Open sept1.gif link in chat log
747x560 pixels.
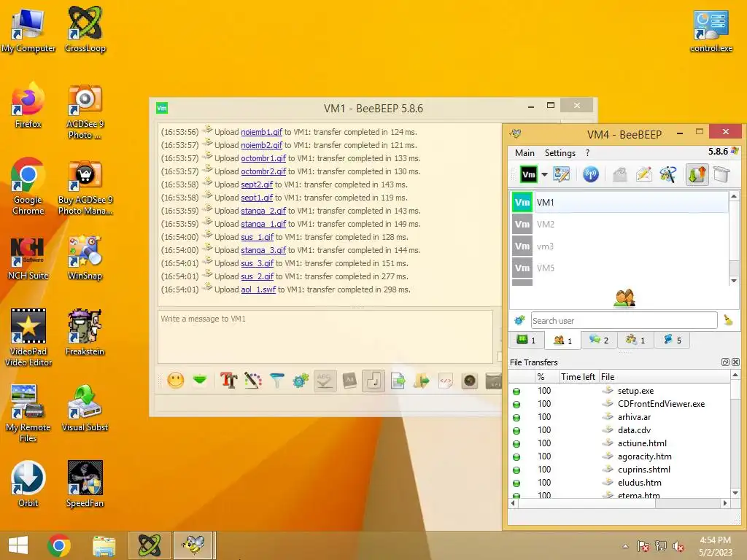pos(257,198)
